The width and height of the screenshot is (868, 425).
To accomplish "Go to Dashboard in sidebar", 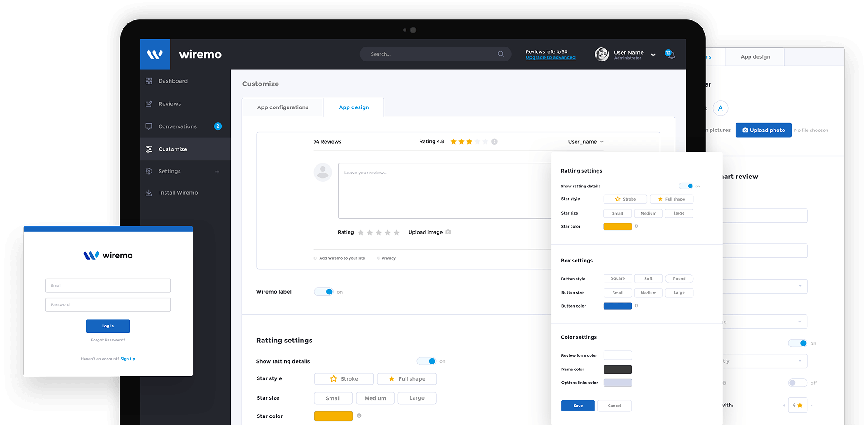I will 173,81.
